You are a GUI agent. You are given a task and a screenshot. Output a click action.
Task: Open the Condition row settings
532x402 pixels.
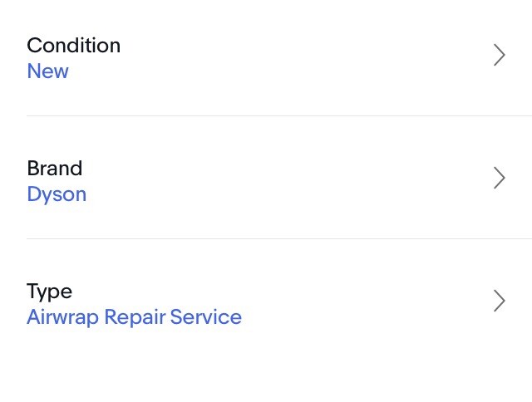click(266, 58)
